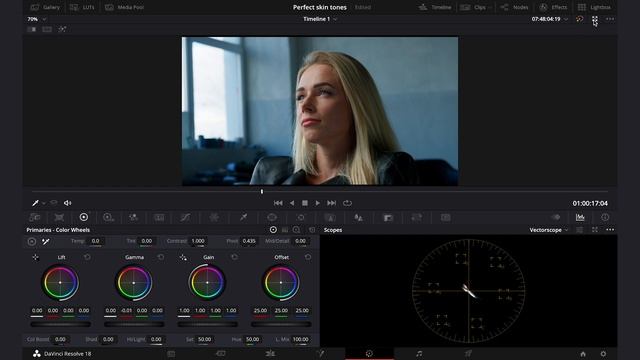
Task: Switch to the Fairlight page
Action: 419,354
